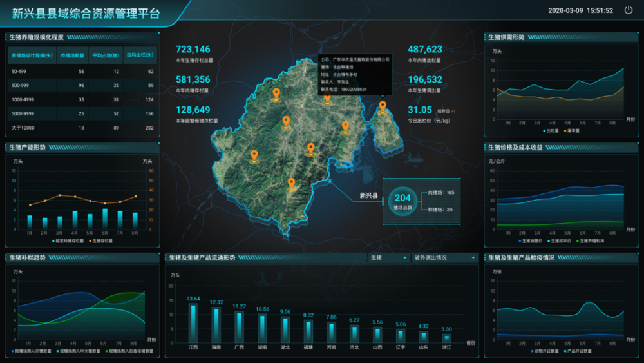Screen dimensions: 644x363
Task: Expand the 省外调出情况 dropdown
Action: point(444,258)
